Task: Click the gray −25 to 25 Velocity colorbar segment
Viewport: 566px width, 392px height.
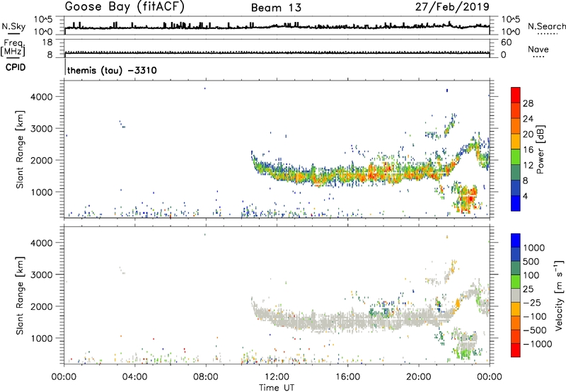Action: (516, 295)
